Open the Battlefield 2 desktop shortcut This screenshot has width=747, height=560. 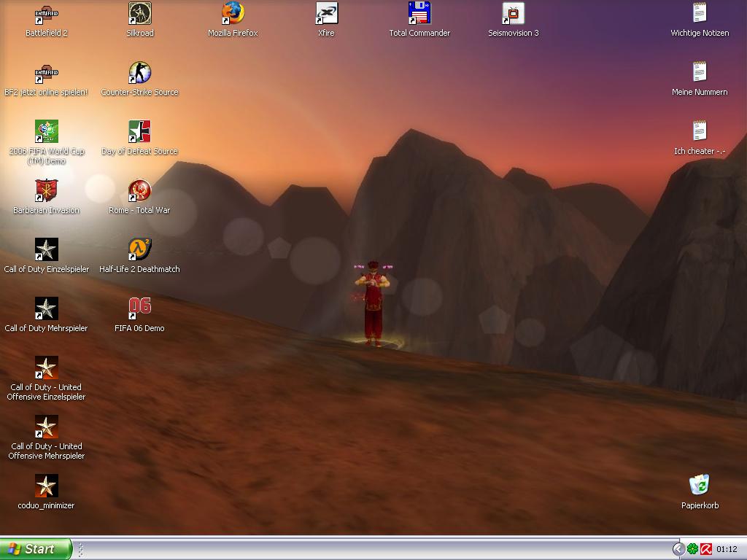pos(47,14)
